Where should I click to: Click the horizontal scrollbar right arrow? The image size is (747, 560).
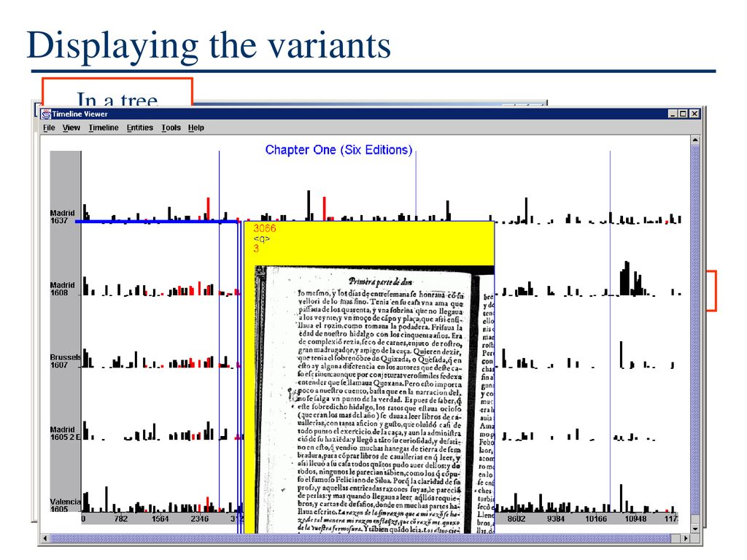click(x=686, y=538)
